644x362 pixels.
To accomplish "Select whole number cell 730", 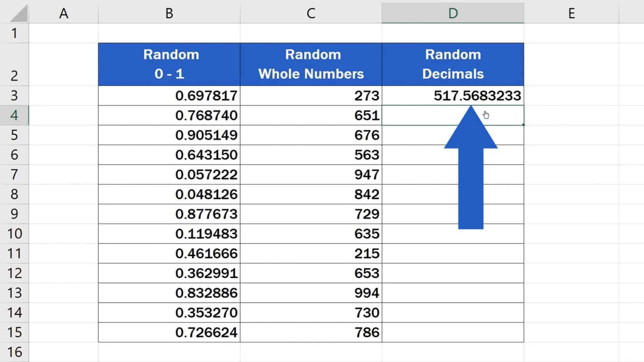I will point(311,312).
